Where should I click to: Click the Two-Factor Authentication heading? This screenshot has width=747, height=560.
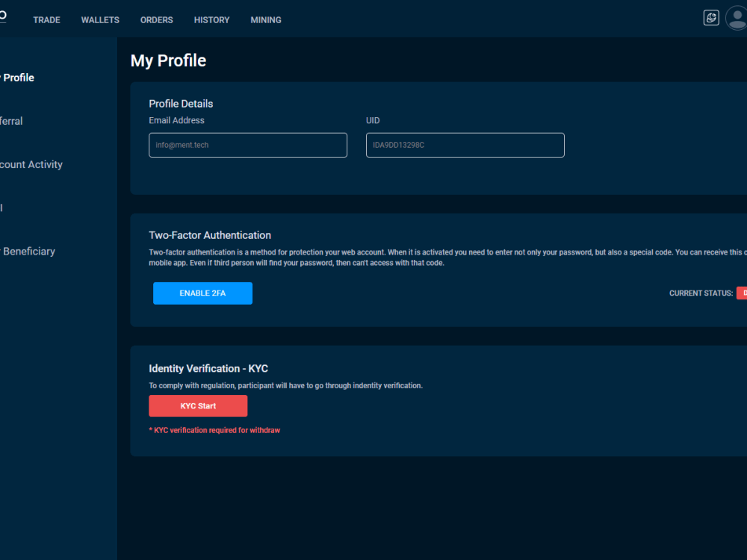tap(210, 235)
